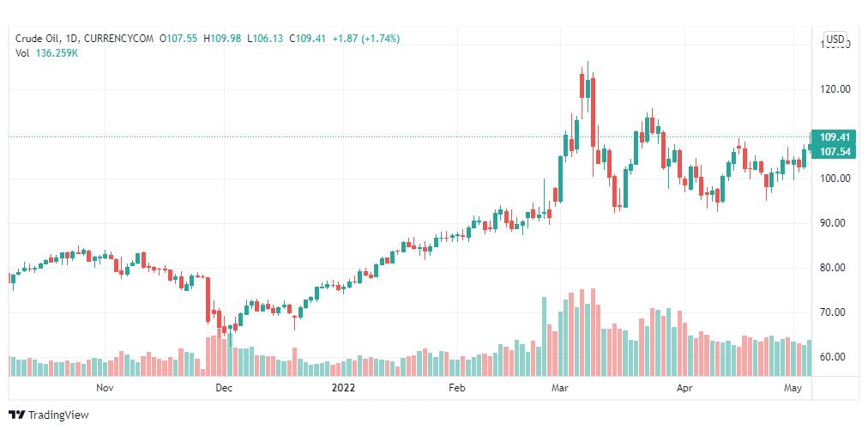Click the May time axis label
868x430 pixels.
tap(793, 388)
